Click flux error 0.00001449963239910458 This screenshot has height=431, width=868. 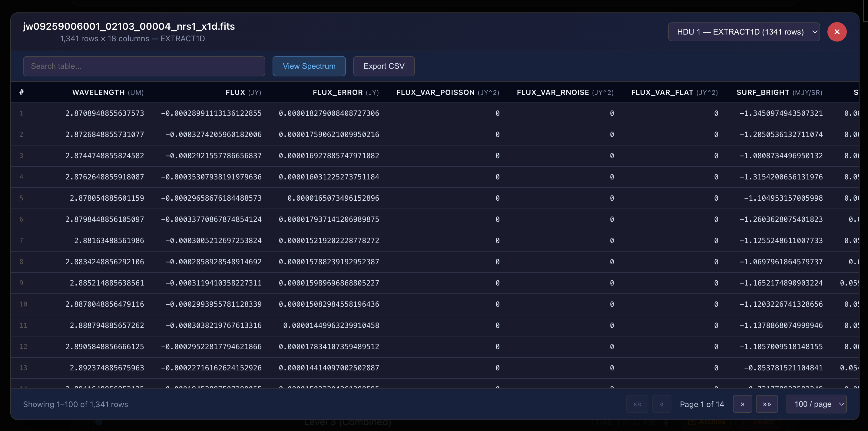point(331,326)
